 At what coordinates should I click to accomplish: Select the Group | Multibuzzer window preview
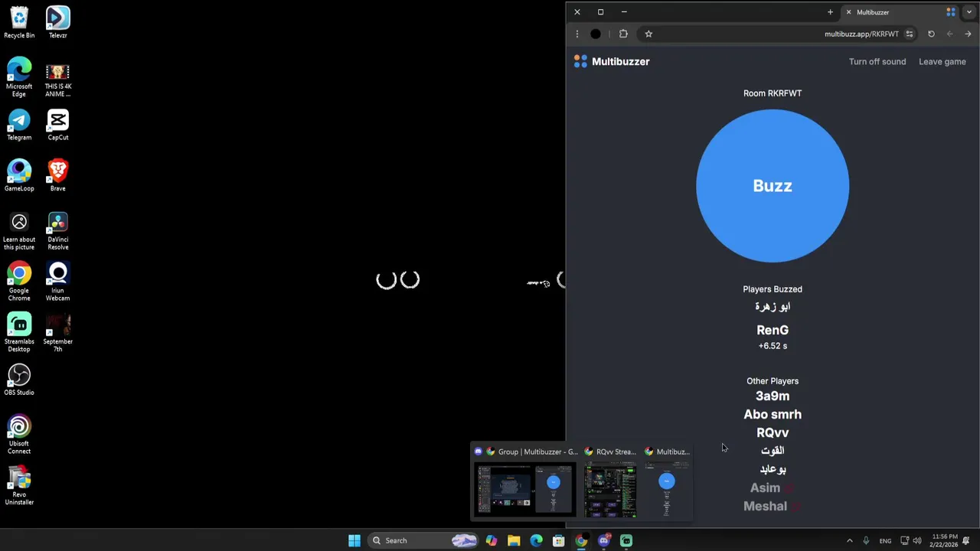coord(525,482)
